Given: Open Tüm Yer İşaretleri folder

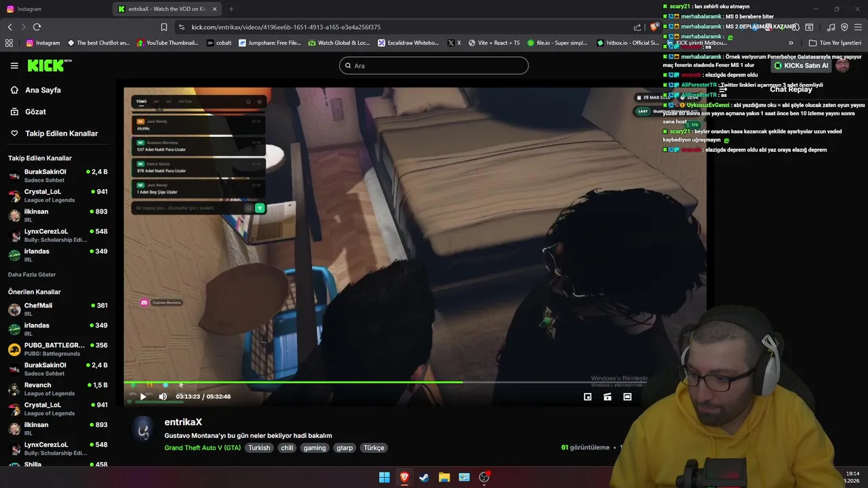Looking at the screenshot, I should pyautogui.click(x=835, y=43).
